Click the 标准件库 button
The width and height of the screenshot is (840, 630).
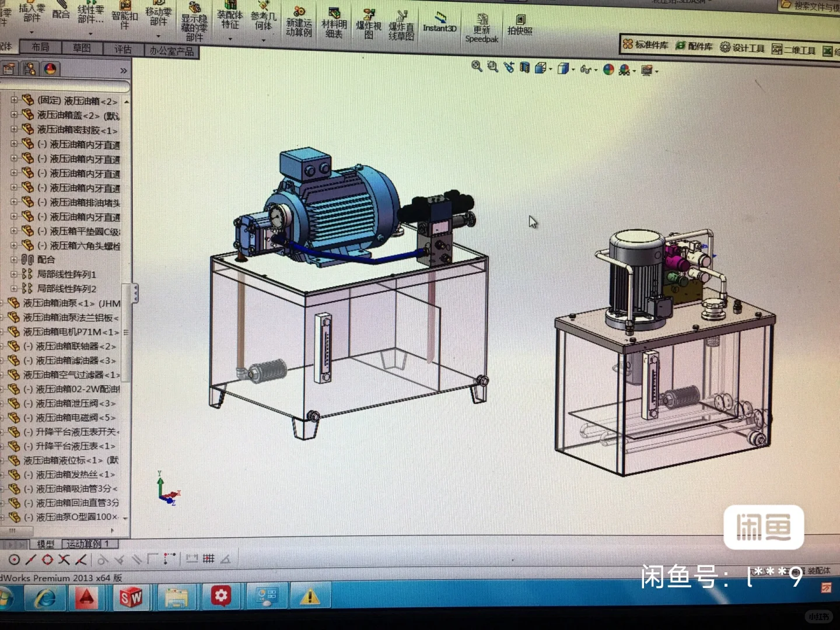coord(646,44)
